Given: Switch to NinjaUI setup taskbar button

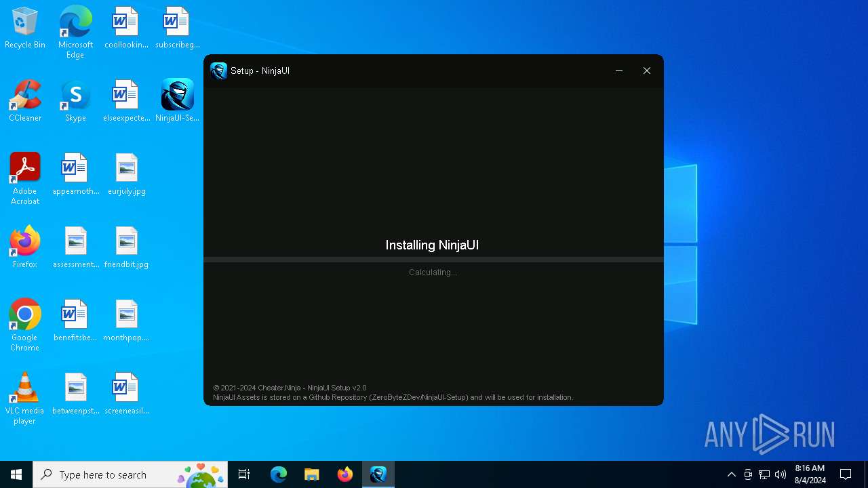Looking at the screenshot, I should (378, 474).
